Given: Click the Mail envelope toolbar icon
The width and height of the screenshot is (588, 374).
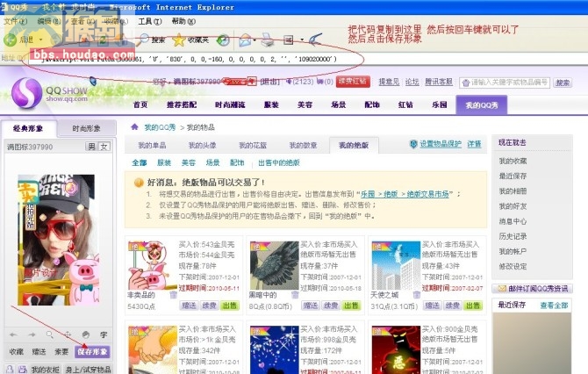Looking at the screenshot, I should coord(245,40).
